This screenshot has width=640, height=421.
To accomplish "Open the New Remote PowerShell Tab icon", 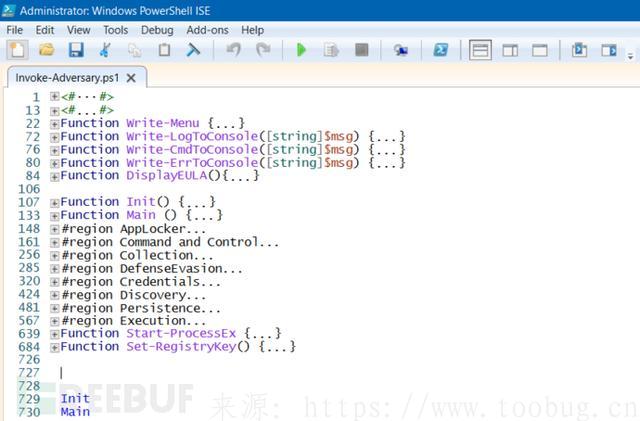I will [401, 50].
